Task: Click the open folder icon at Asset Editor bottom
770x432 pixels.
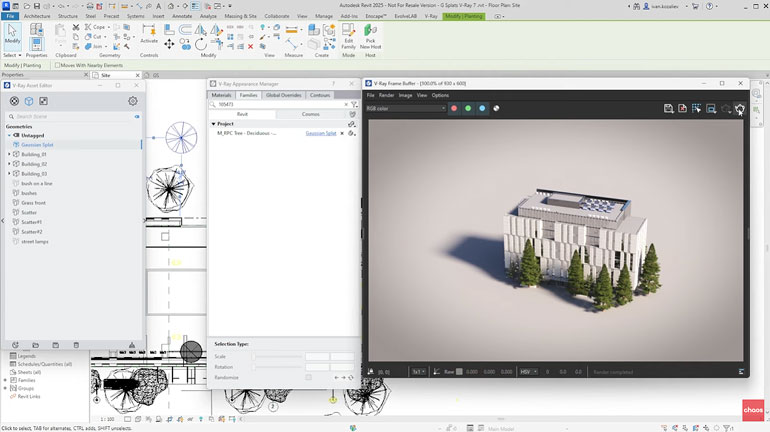Action: (35, 345)
